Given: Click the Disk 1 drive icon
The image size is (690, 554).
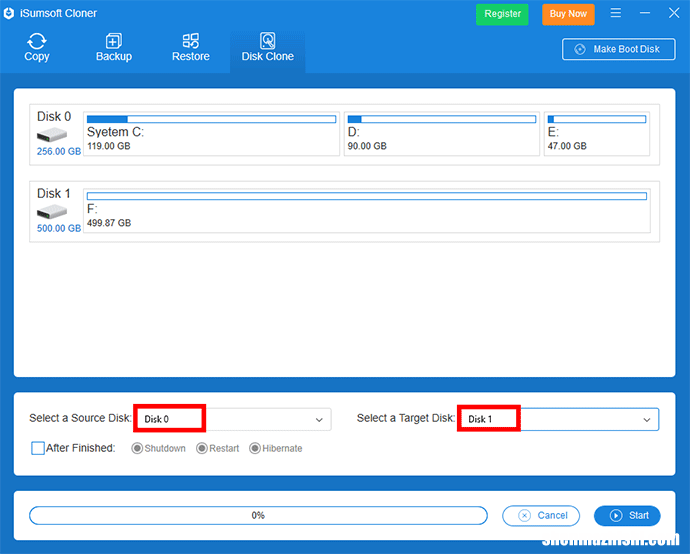Looking at the screenshot, I should (x=51, y=212).
